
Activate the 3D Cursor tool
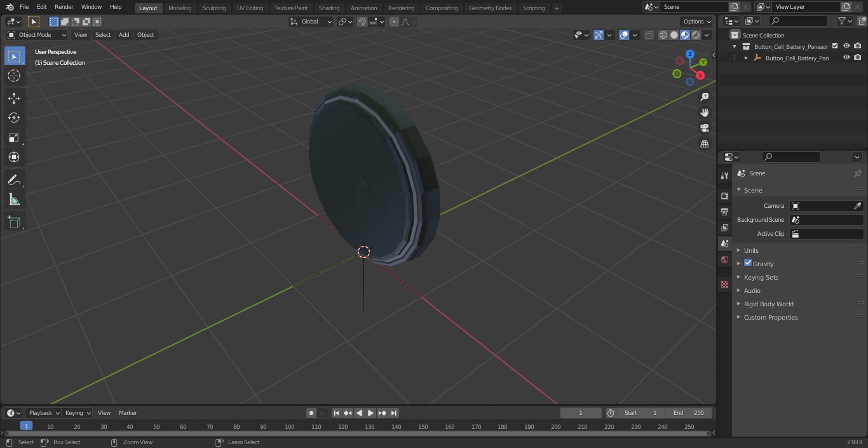14,76
